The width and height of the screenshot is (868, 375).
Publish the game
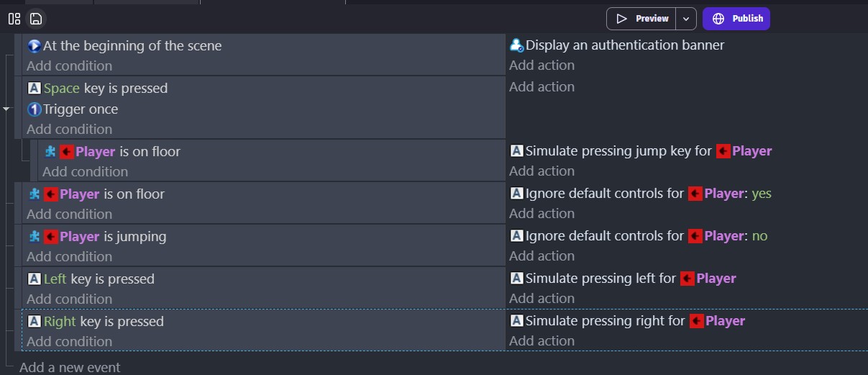pyautogui.click(x=736, y=19)
